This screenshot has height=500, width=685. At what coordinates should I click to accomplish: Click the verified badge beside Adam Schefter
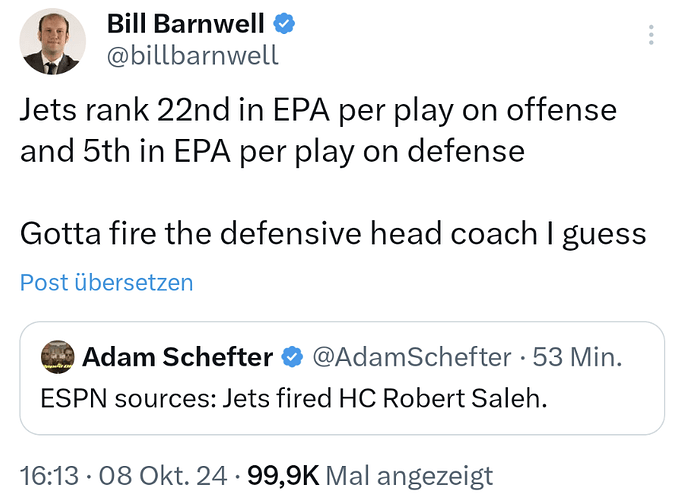[x=293, y=357]
